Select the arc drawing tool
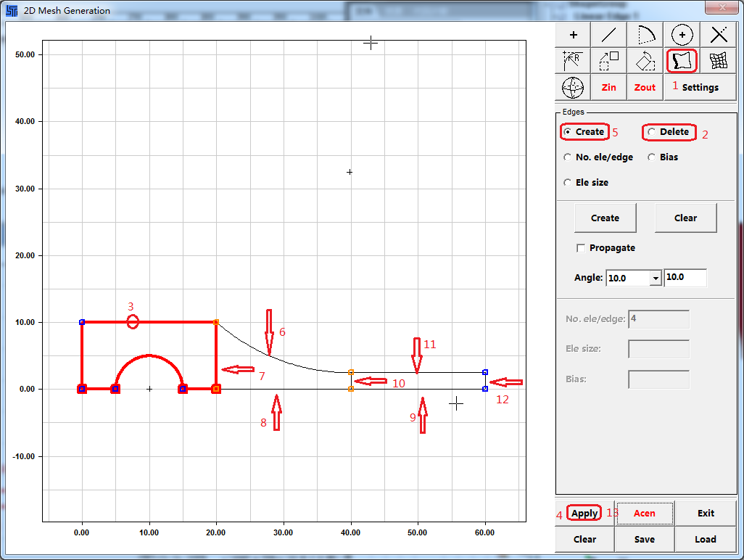 (645, 35)
